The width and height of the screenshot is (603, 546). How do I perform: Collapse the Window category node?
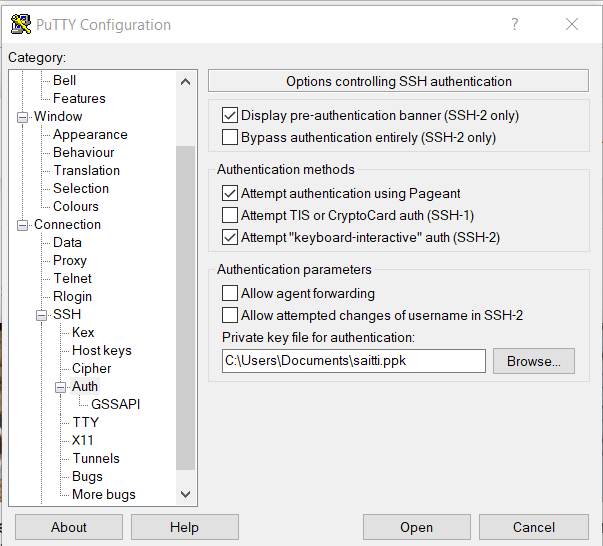[23, 117]
